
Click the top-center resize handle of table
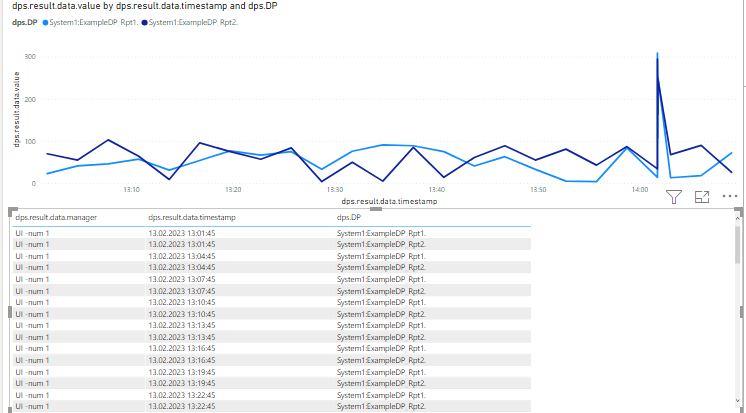pyautogui.click(x=375, y=209)
